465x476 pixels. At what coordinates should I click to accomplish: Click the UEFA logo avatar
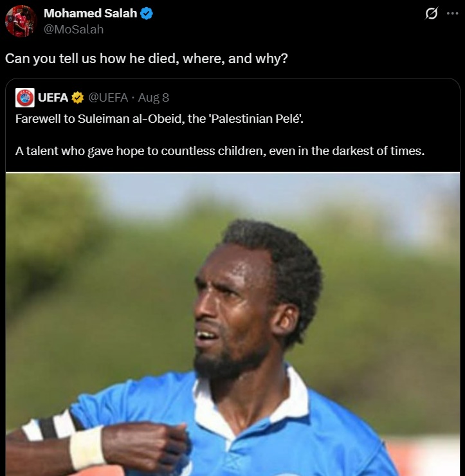[x=25, y=98]
